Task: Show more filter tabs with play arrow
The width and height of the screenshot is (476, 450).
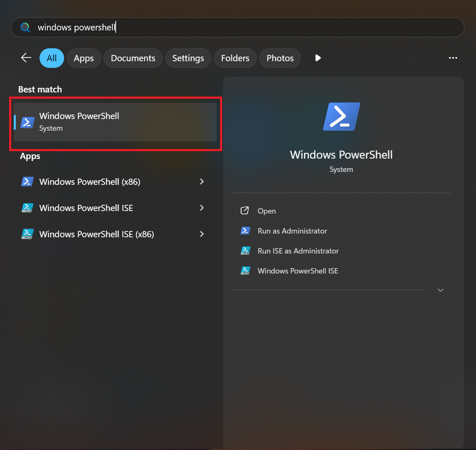Action: tap(318, 58)
